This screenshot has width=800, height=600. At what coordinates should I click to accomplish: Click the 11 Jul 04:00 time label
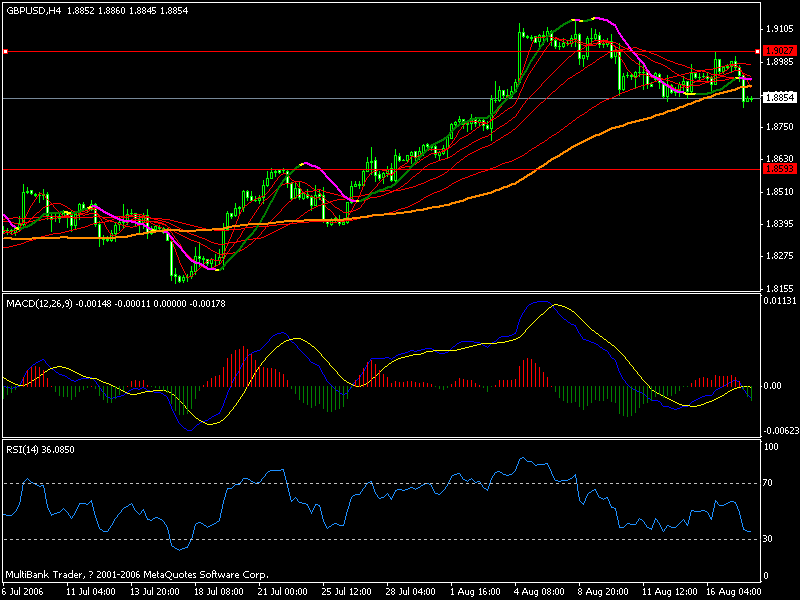(90, 592)
